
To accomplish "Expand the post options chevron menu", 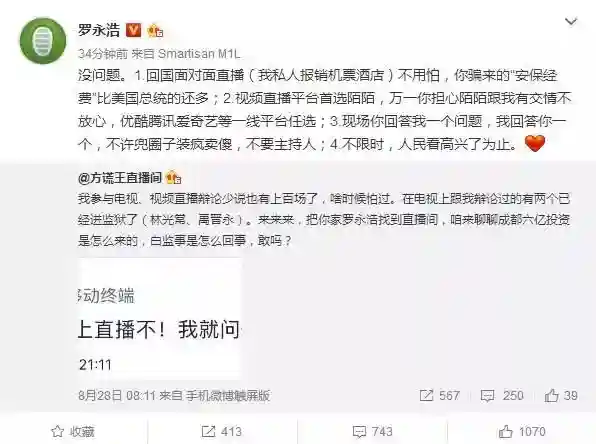I will pos(571,22).
